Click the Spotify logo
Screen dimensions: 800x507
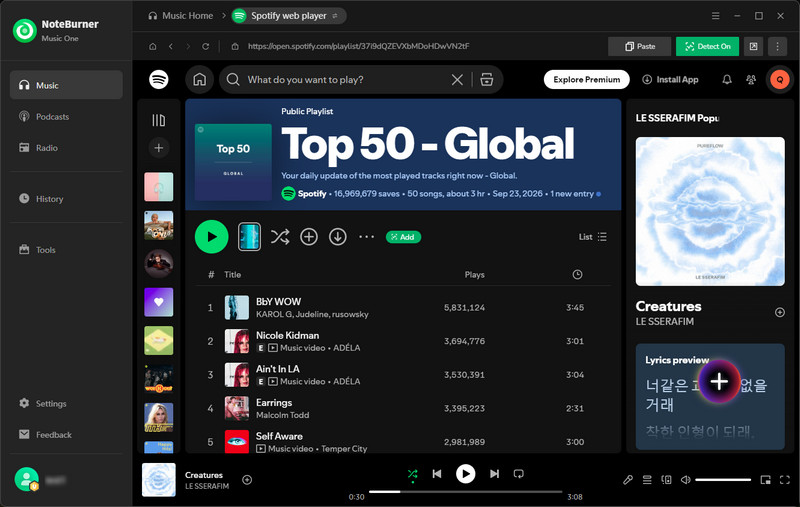pyautogui.click(x=159, y=80)
